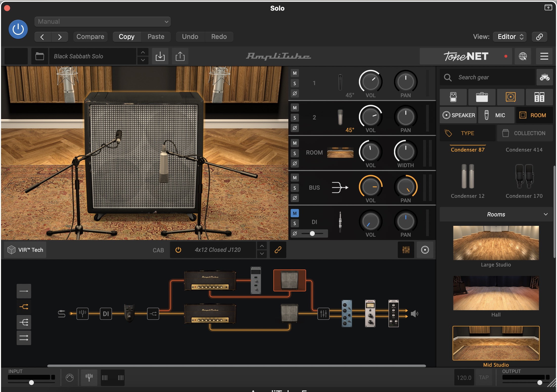Click the globe web icon
Screen dimensions: 557x392
pos(523,56)
